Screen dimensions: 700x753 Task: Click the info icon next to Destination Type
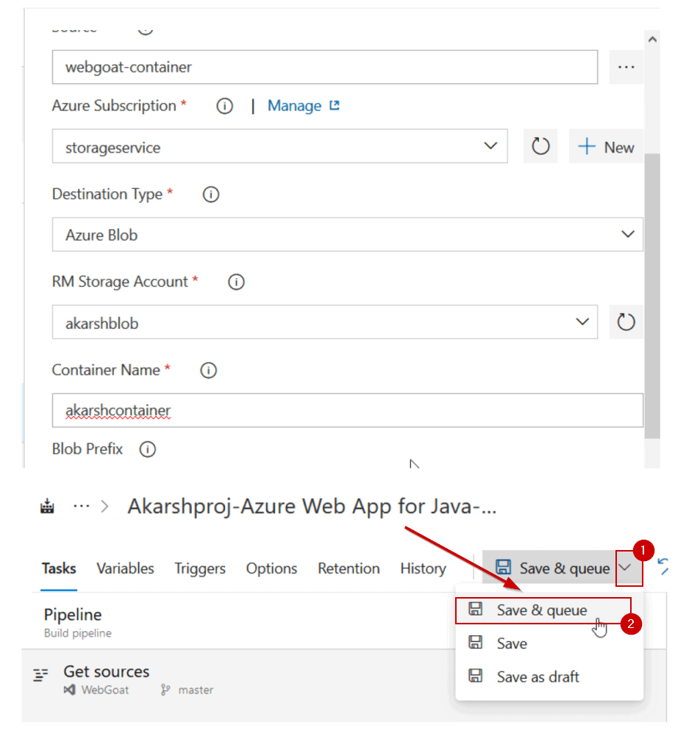(x=211, y=195)
